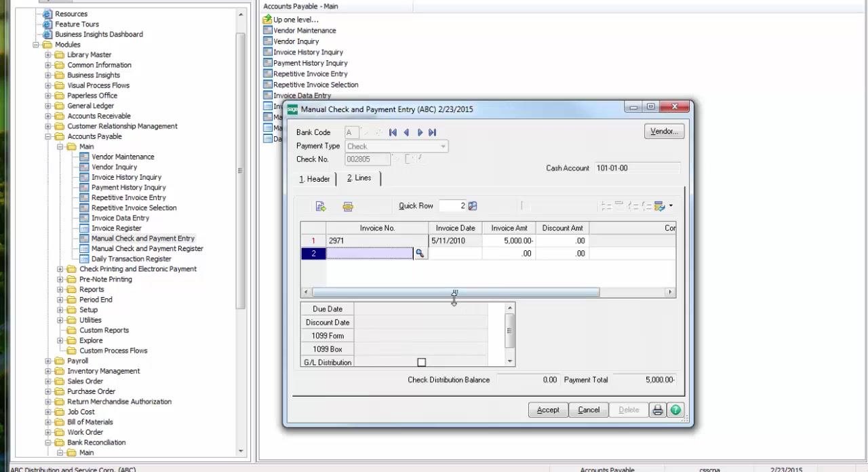Jump to first record with navigation arrow
Image resolution: width=868 pixels, height=472 pixels.
(x=393, y=132)
